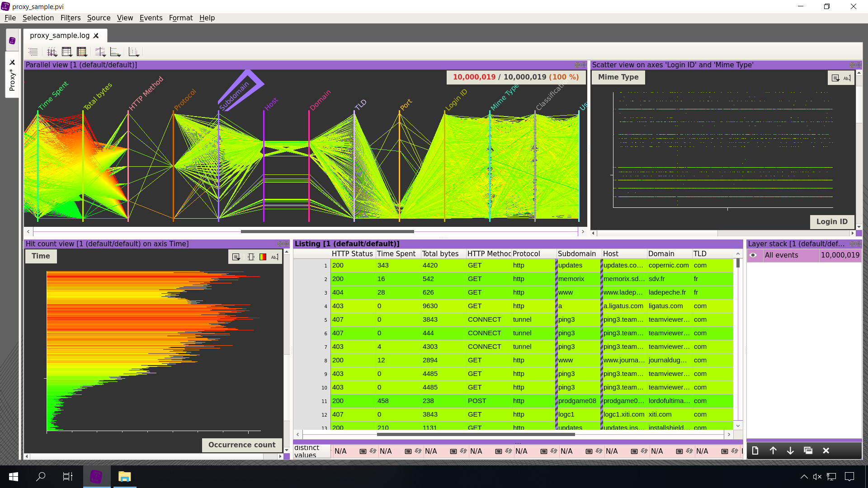Duplicate the current layer
The width and height of the screenshot is (868, 488).
(808, 450)
